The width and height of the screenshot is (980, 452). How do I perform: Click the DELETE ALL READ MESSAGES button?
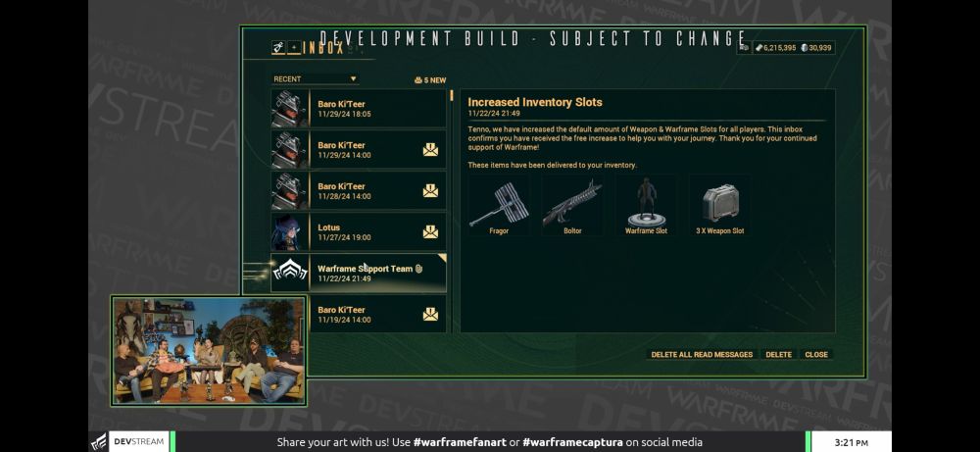702,355
